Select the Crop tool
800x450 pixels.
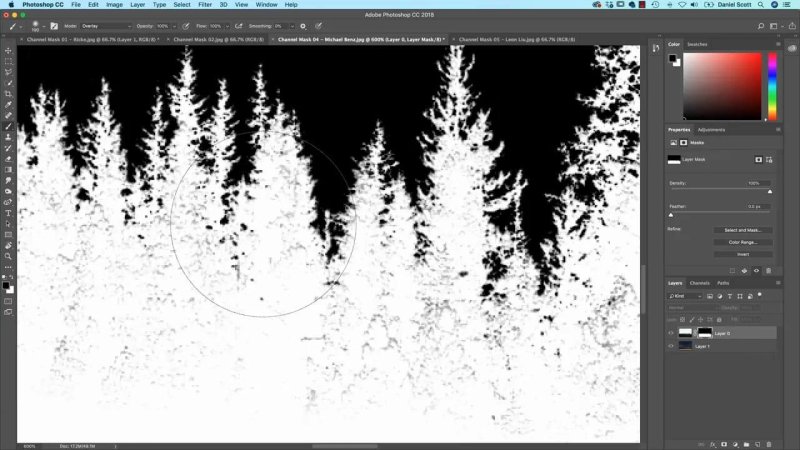[8, 94]
